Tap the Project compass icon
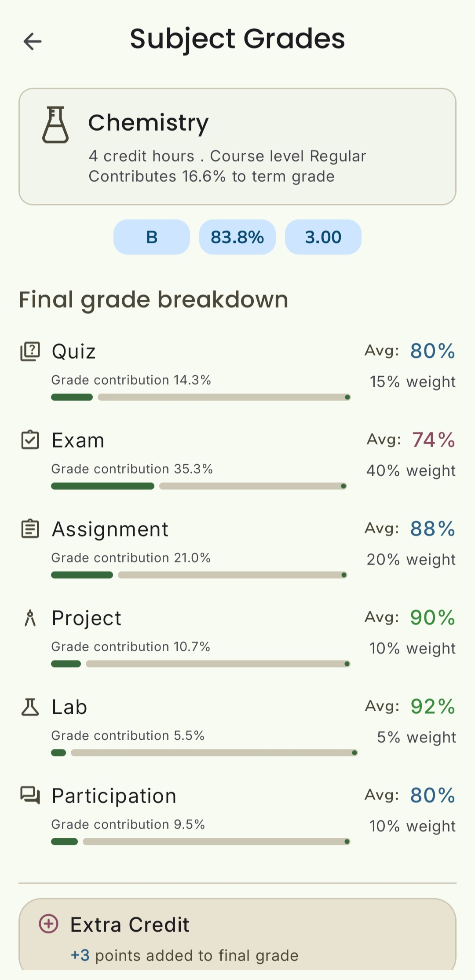 pyautogui.click(x=30, y=618)
